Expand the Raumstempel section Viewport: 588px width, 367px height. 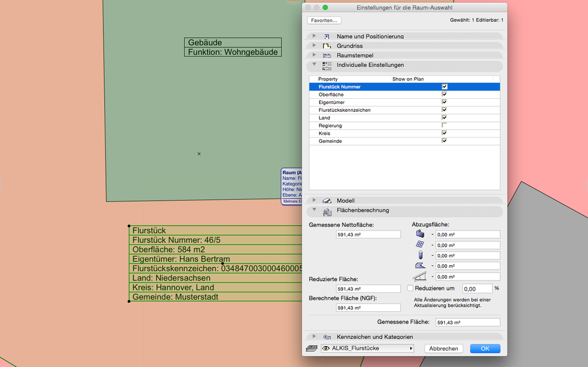coord(314,55)
